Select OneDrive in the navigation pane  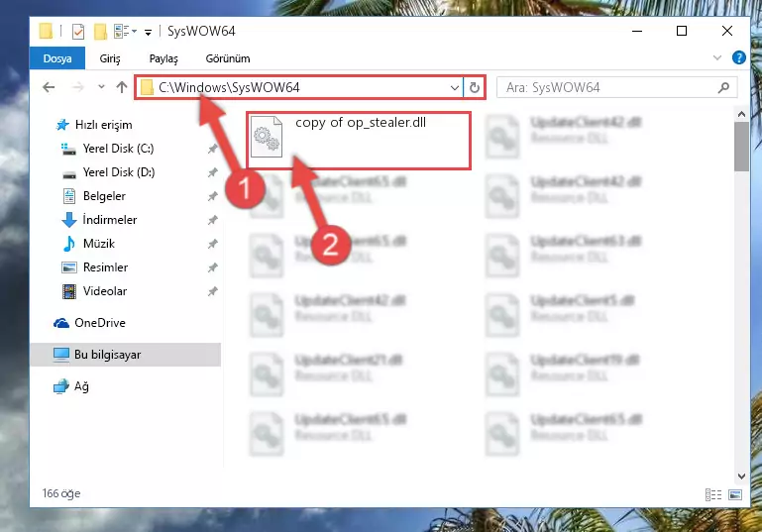pyautogui.click(x=100, y=323)
